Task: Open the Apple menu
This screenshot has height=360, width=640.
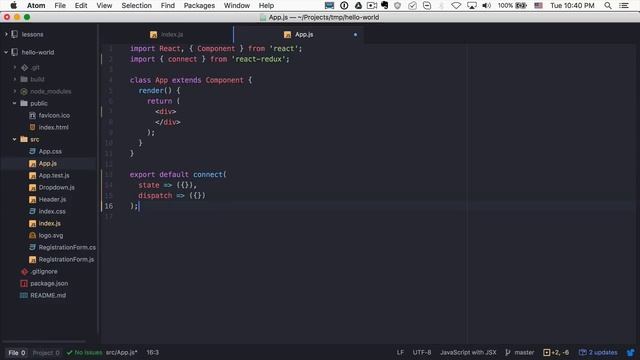Action: tap(13, 5)
